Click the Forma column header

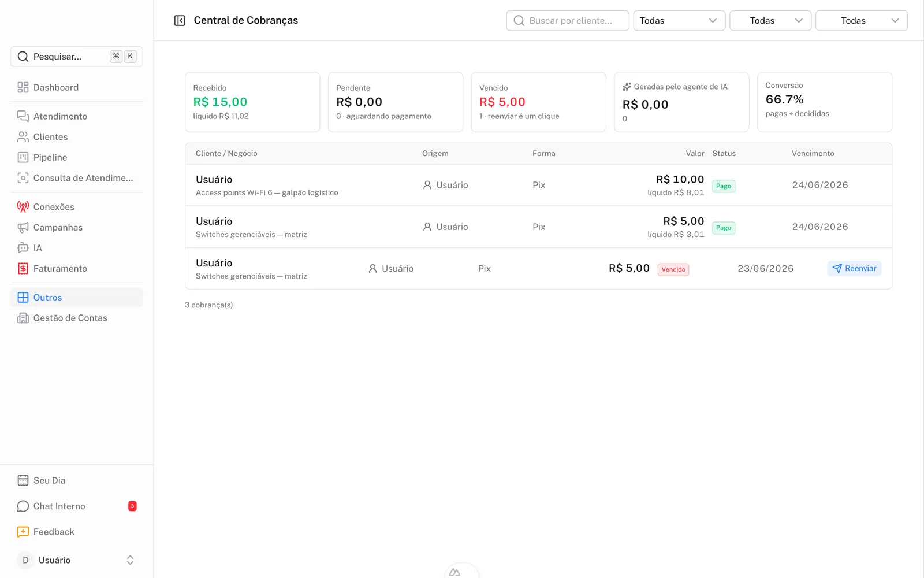click(544, 154)
